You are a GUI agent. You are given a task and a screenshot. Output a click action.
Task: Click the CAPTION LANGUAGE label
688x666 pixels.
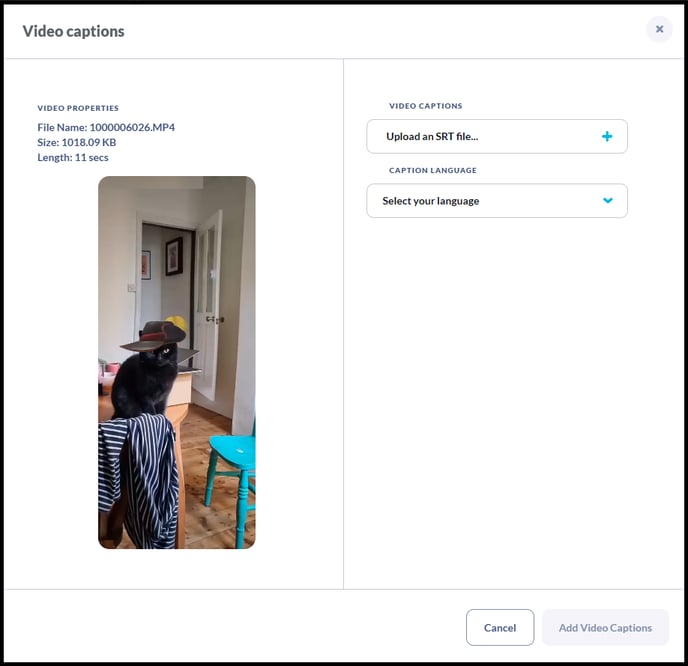point(433,170)
